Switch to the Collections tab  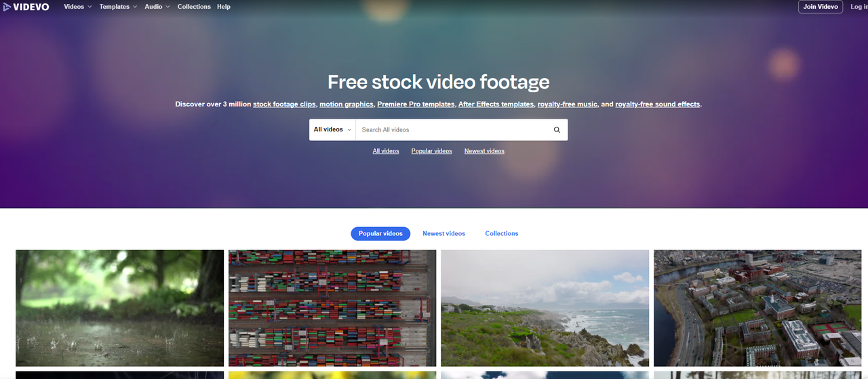pos(502,233)
